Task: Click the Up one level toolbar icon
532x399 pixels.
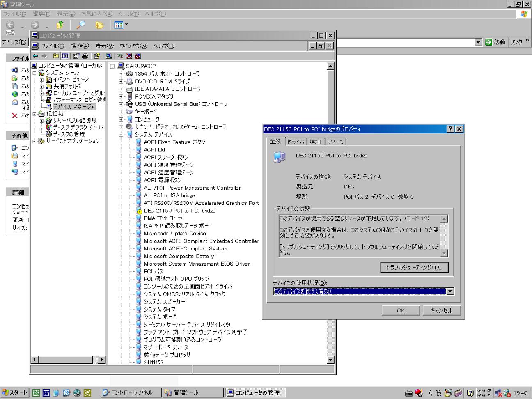Action: tap(56, 56)
